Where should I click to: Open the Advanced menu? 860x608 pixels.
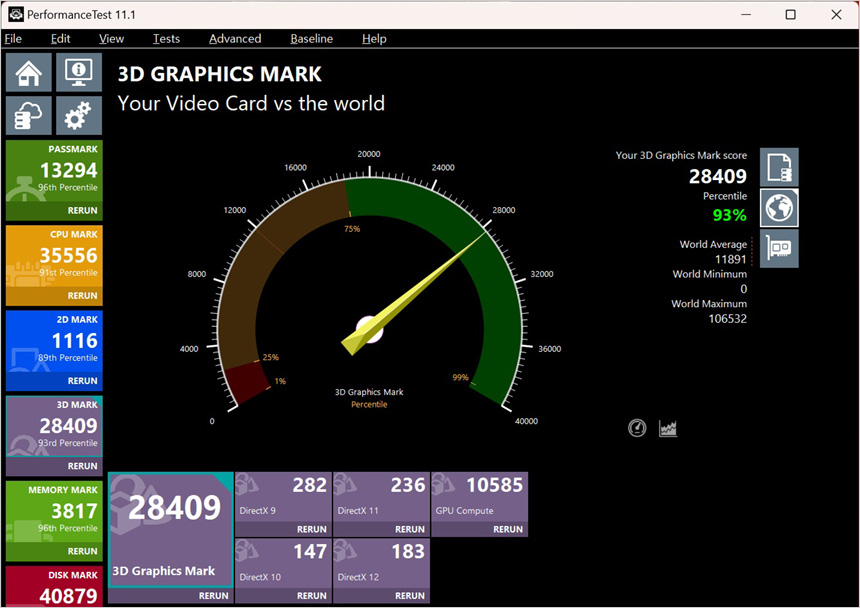[235, 39]
